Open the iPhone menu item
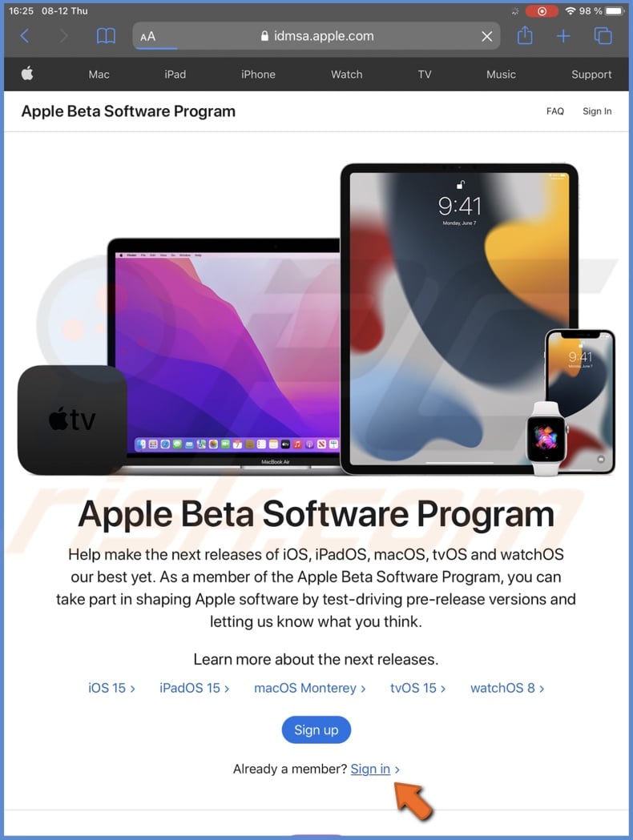Image resolution: width=633 pixels, height=840 pixels. [x=258, y=74]
